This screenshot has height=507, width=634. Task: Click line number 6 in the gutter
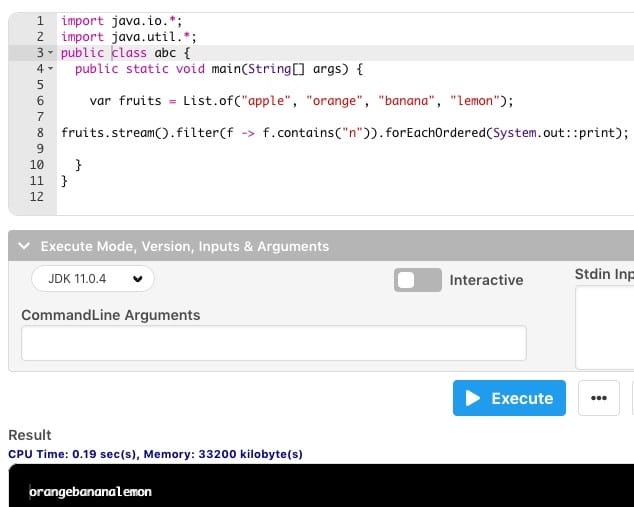[x=39, y=101]
